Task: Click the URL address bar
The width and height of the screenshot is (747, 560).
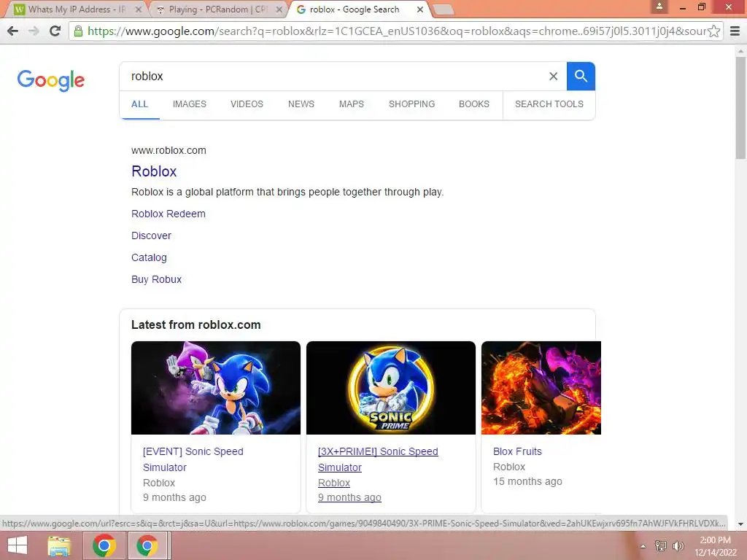Action: pos(395,31)
